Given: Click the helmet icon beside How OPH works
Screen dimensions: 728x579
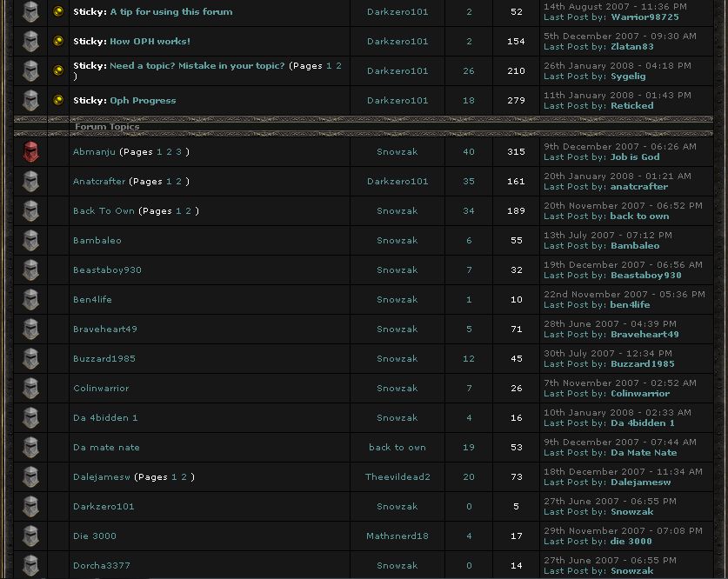Looking at the screenshot, I should (30, 41).
